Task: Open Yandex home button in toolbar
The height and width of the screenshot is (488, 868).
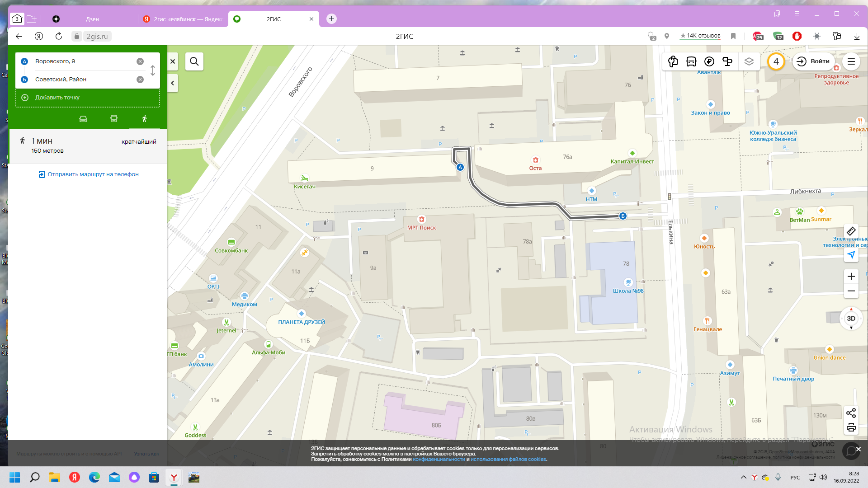Action: tap(39, 37)
